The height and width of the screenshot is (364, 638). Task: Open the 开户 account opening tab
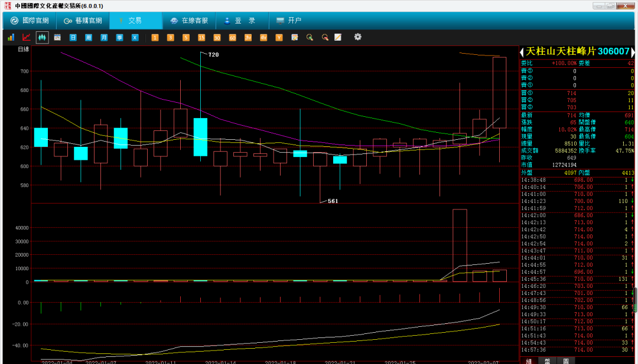(x=288, y=20)
